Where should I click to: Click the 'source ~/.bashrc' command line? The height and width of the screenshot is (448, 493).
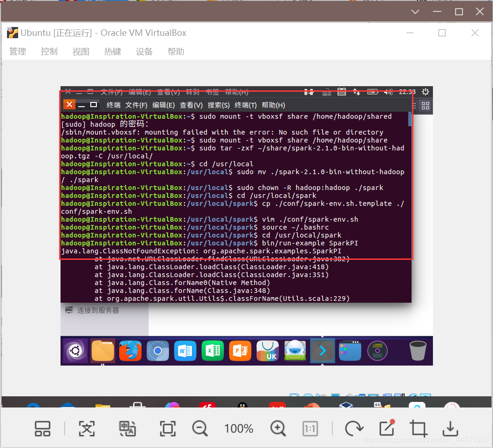click(x=295, y=227)
